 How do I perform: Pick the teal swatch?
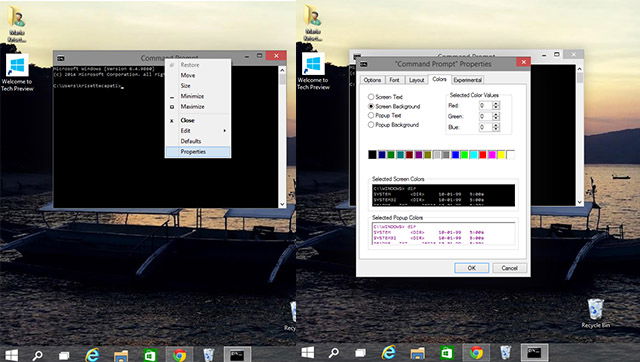(x=400, y=155)
